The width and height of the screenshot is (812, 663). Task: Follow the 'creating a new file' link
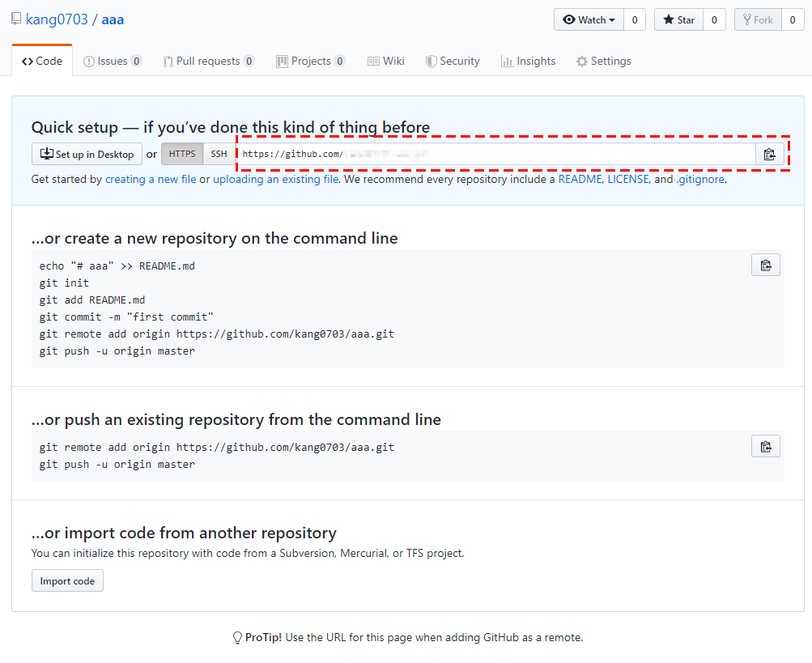151,179
